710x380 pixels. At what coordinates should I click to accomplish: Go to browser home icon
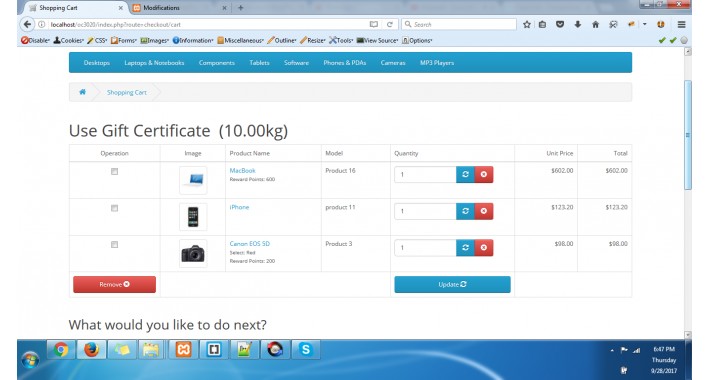tap(595, 24)
